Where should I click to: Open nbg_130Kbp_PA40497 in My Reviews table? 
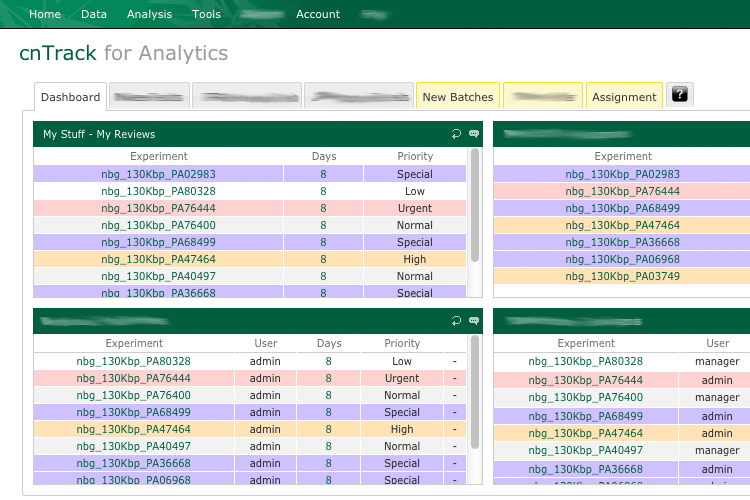158,276
